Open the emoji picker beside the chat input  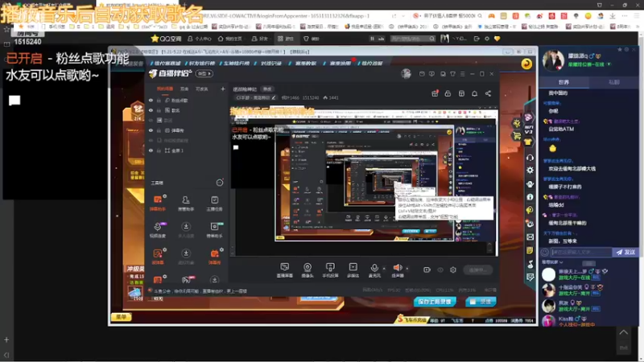click(545, 253)
